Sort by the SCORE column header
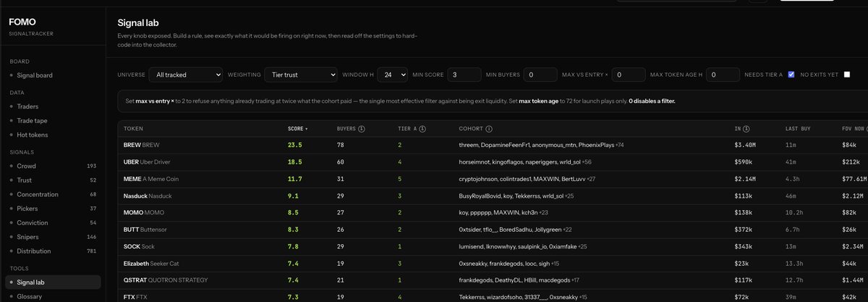Image resolution: width=868 pixels, height=302 pixels. 298,129
